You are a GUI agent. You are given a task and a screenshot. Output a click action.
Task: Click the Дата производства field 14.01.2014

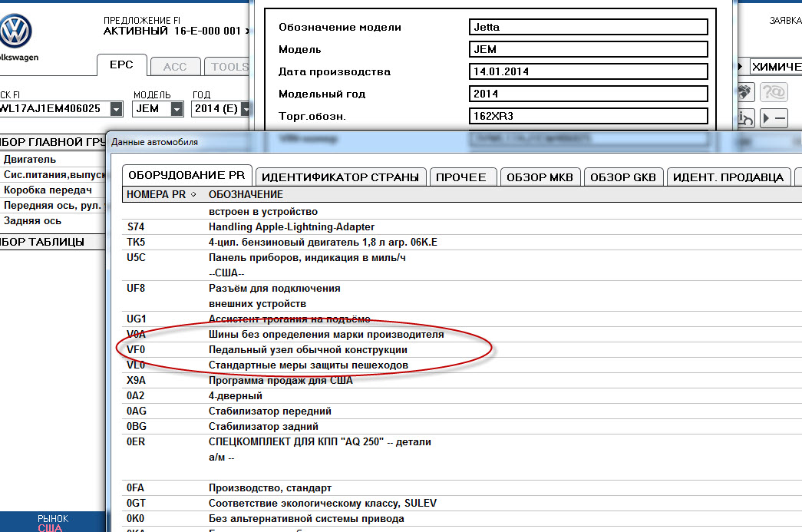pyautogui.click(x=588, y=71)
